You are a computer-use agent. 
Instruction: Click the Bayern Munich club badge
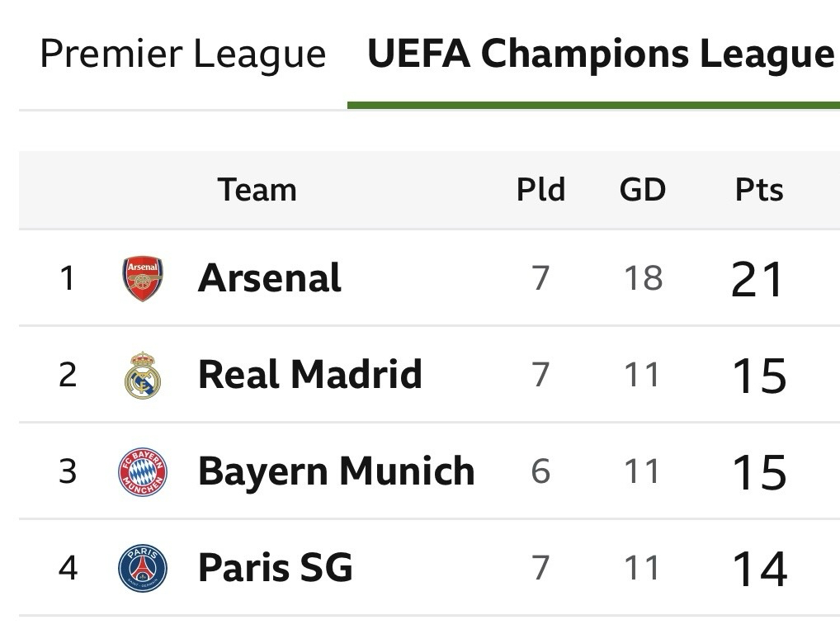click(x=143, y=471)
